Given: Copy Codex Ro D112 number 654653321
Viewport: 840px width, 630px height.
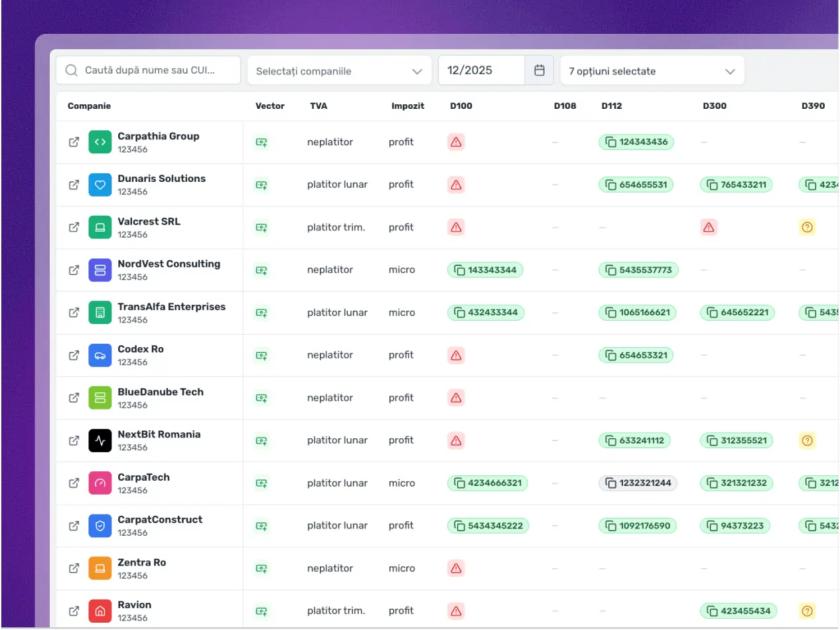Looking at the screenshot, I should tap(636, 355).
